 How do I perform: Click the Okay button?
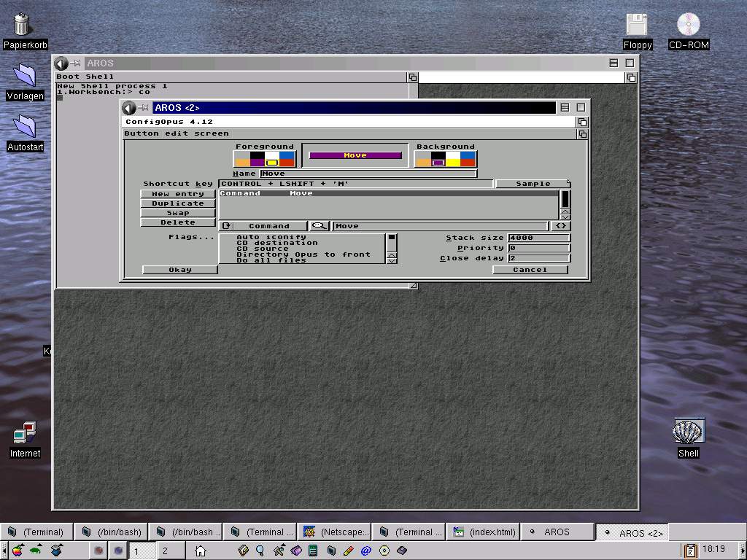point(179,270)
